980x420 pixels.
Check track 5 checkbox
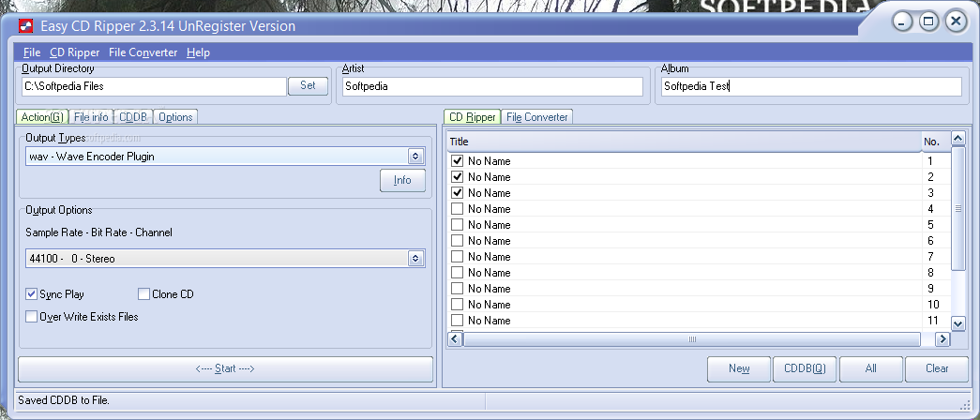pos(458,225)
